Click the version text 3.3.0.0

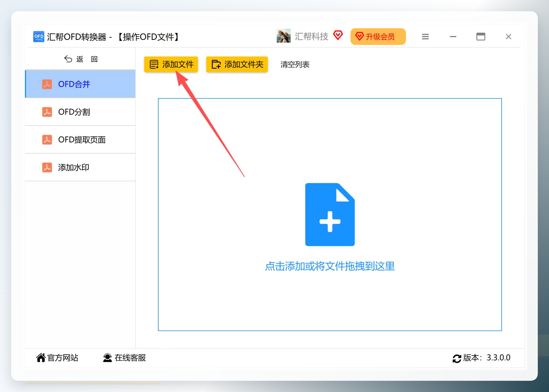click(x=498, y=357)
